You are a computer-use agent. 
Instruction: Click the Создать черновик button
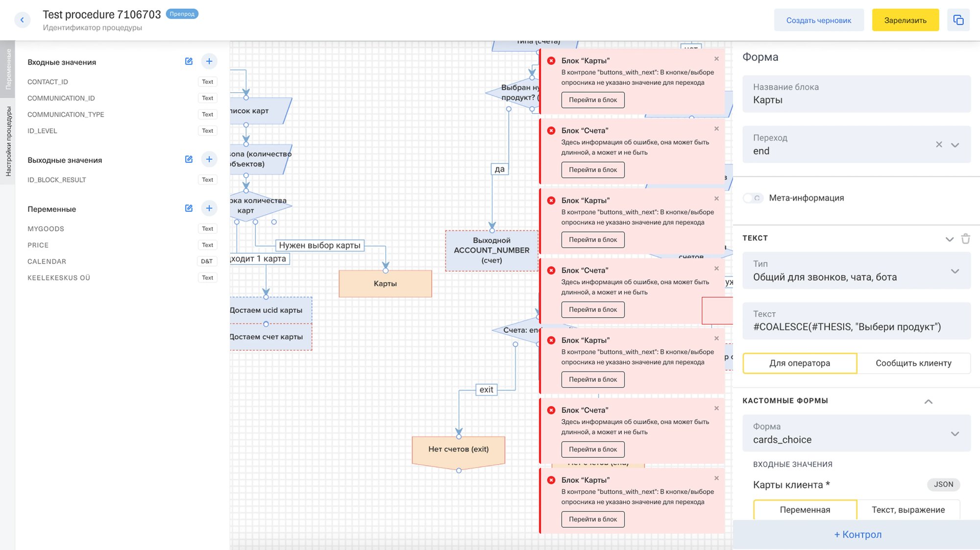click(819, 20)
